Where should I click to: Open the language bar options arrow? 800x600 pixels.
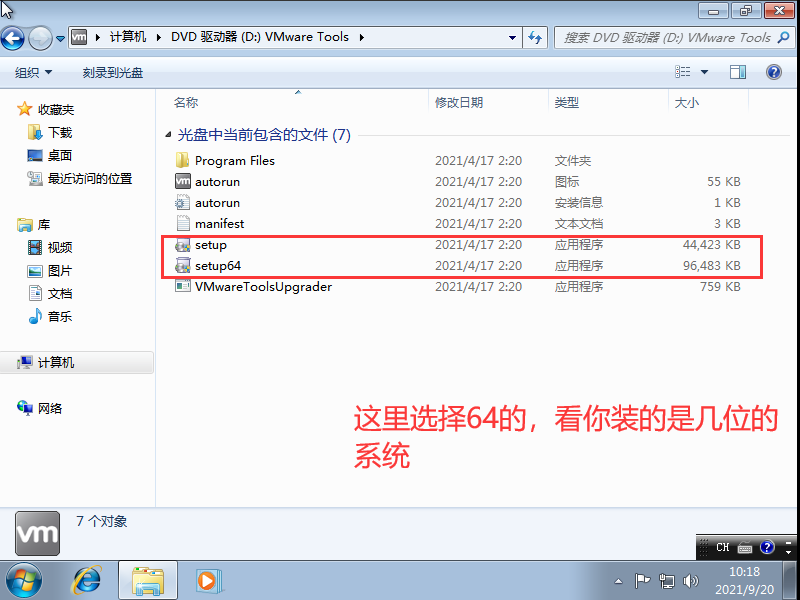coord(788,552)
